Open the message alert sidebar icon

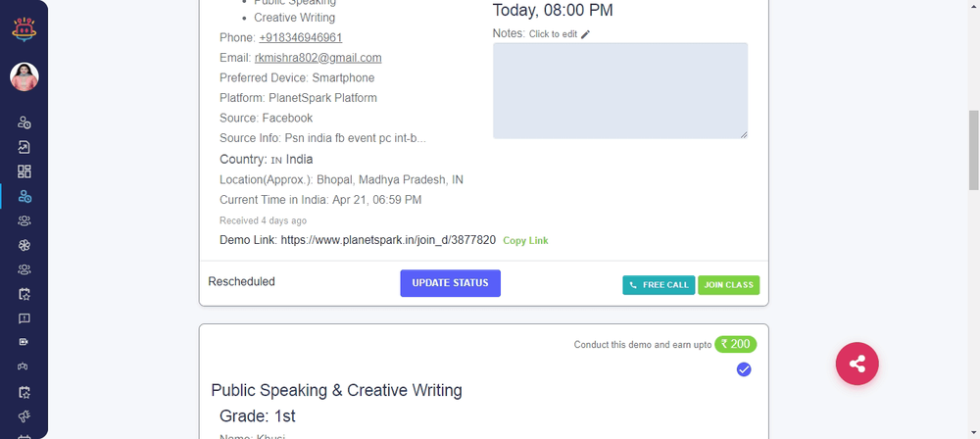tap(24, 318)
